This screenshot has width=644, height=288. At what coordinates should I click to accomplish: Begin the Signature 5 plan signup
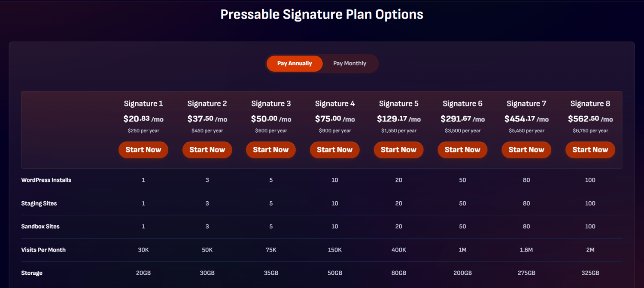coord(398,150)
